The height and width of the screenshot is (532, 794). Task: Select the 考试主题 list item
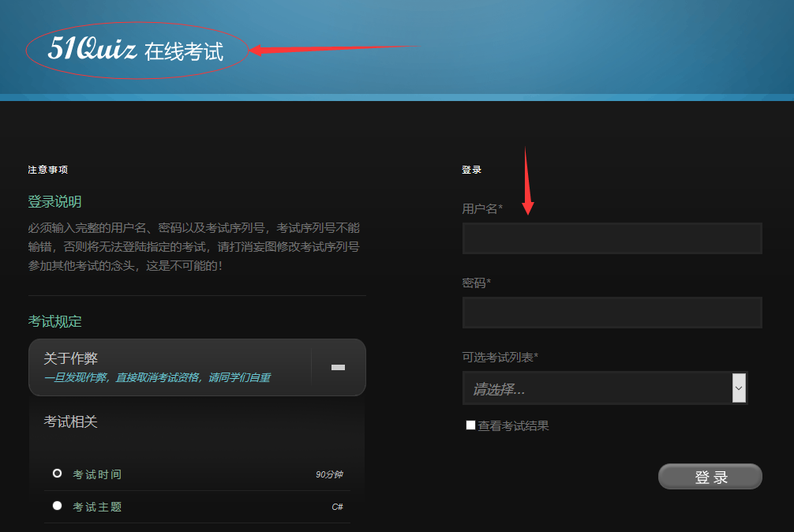pos(97,507)
